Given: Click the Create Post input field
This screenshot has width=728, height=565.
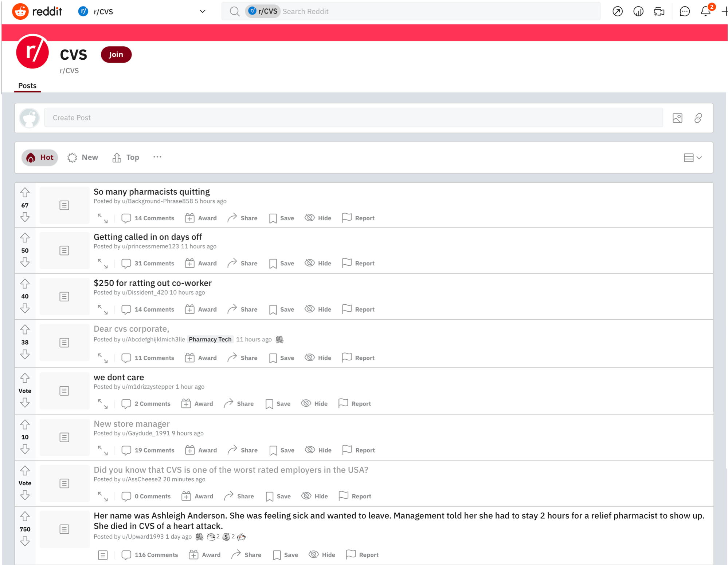Looking at the screenshot, I should point(353,118).
